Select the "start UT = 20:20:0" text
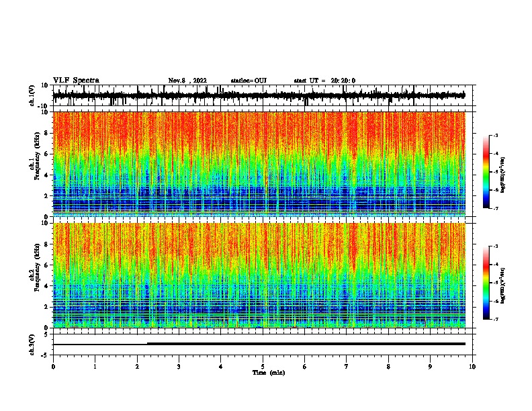Viewport: 532px width, 411px height. click(x=324, y=81)
